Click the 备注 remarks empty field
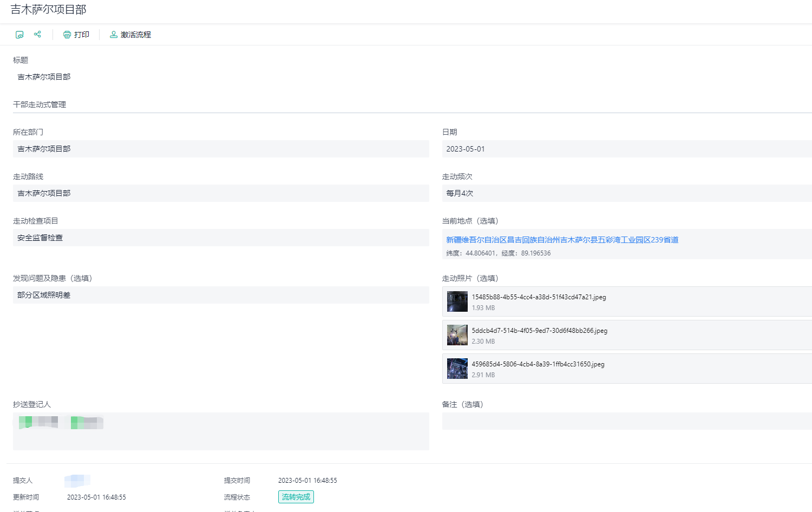Viewport: 812px width, 512px height. point(626,421)
